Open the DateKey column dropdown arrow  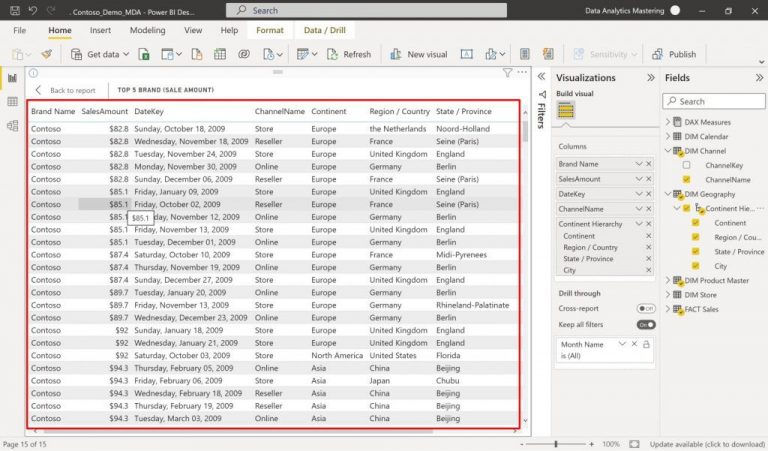(639, 194)
